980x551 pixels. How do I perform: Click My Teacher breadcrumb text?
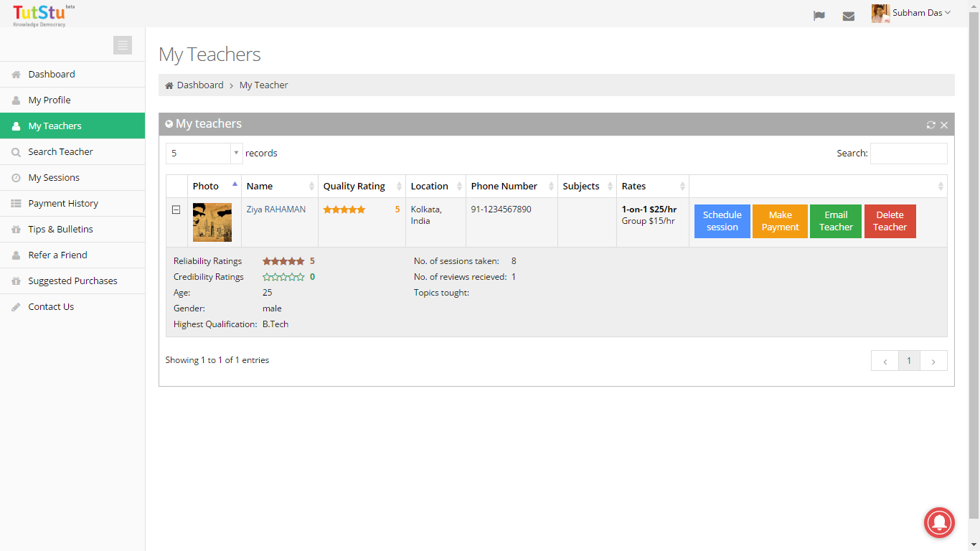263,85
